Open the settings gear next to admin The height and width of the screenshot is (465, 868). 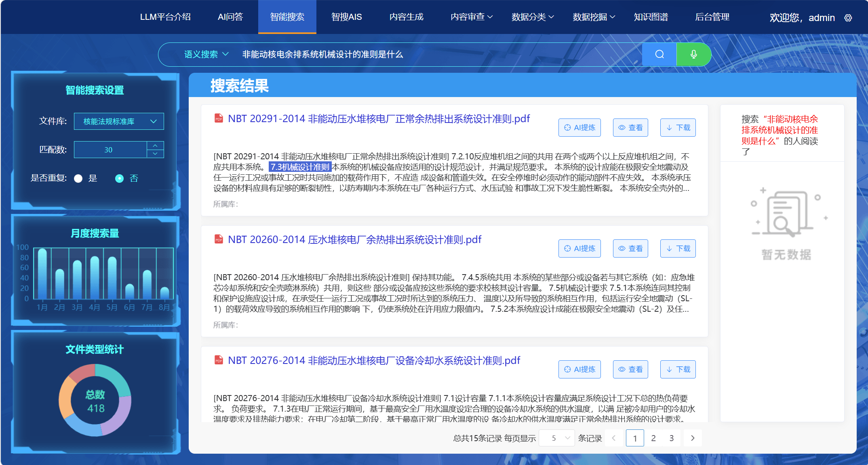point(848,18)
